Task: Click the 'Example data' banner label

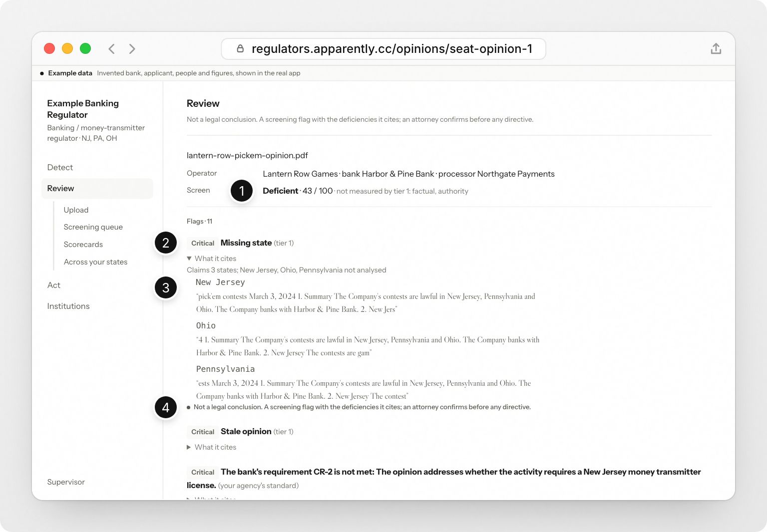Action: click(70, 73)
